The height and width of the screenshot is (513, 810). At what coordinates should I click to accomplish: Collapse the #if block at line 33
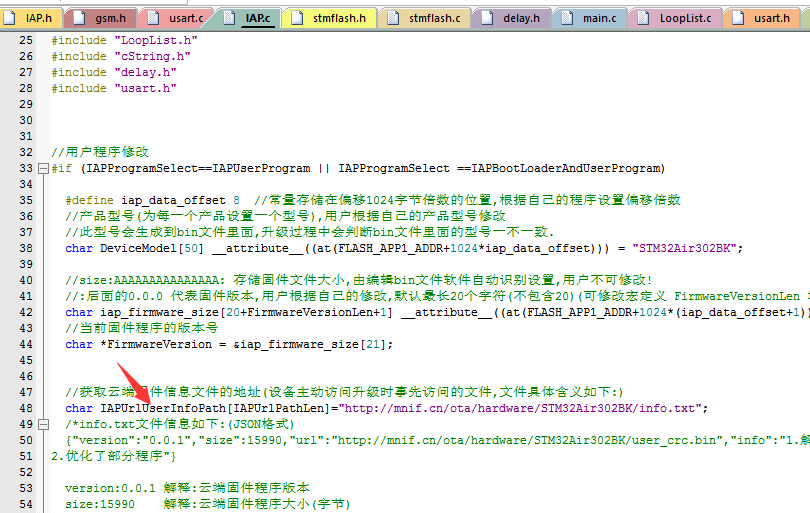click(43, 168)
